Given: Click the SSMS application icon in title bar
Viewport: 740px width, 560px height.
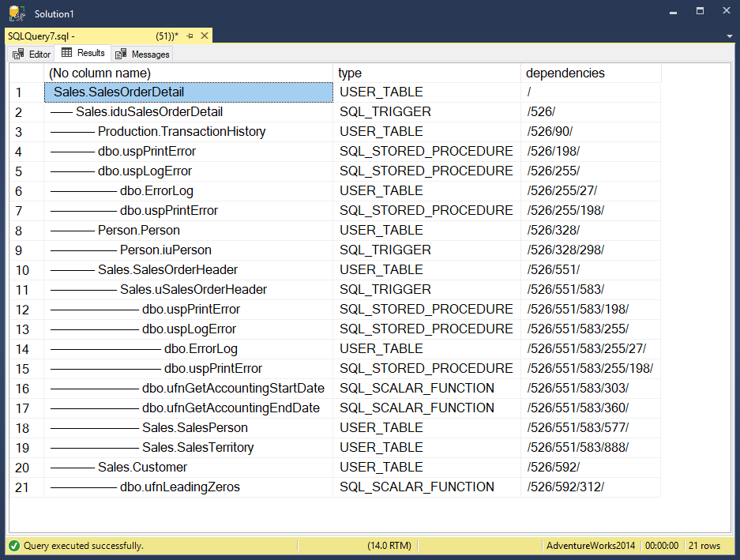Looking at the screenshot, I should (x=17, y=13).
